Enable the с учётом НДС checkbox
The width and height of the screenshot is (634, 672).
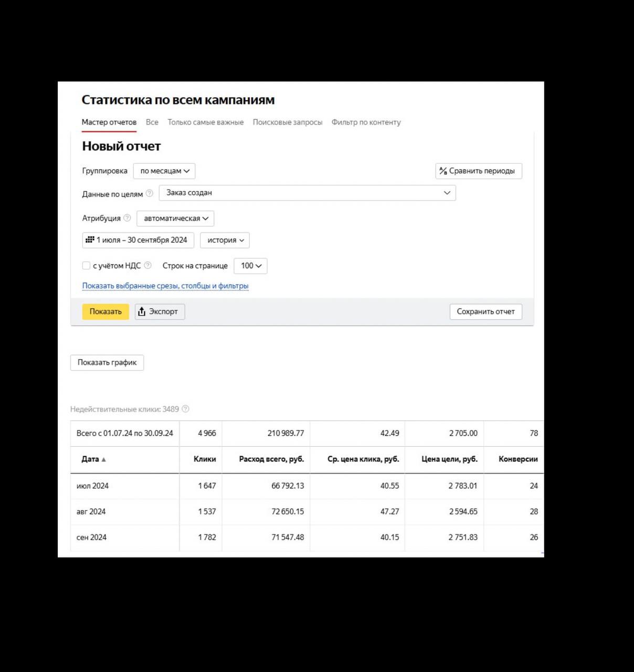coord(86,266)
